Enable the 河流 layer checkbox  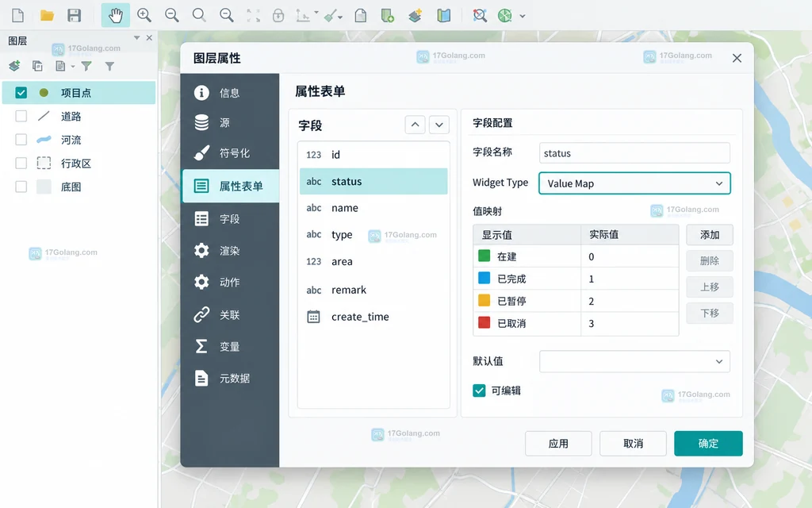[x=21, y=140]
